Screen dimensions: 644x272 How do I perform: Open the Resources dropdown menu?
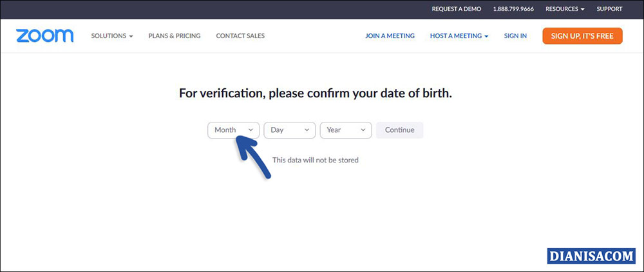pos(565,9)
